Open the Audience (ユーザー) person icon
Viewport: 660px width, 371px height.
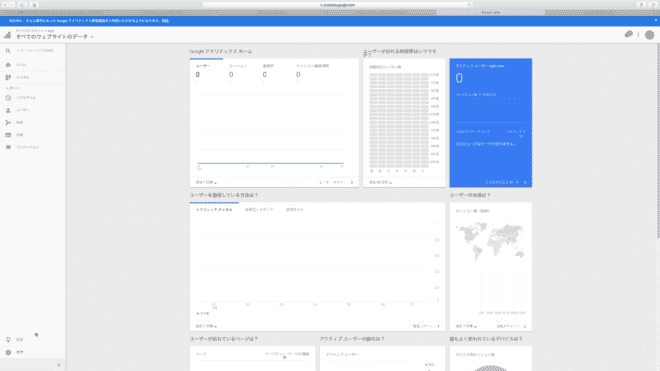tap(8, 110)
